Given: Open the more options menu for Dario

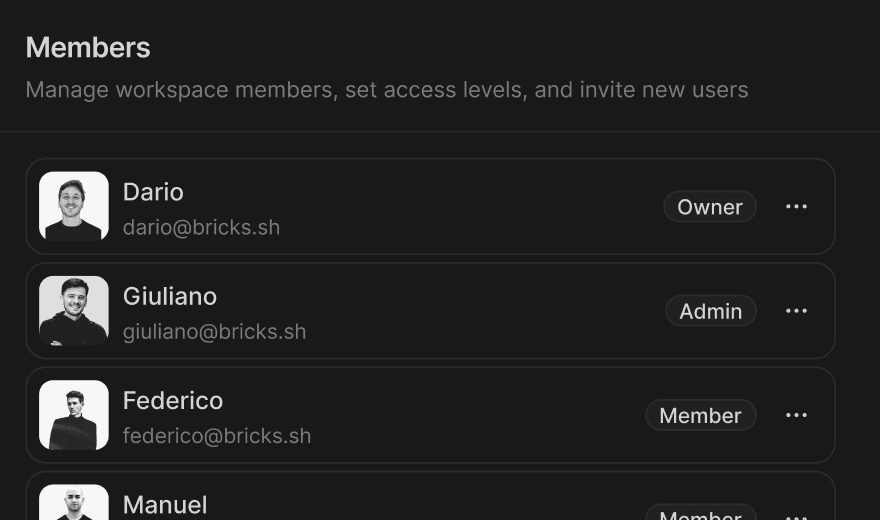Looking at the screenshot, I should 796,207.
